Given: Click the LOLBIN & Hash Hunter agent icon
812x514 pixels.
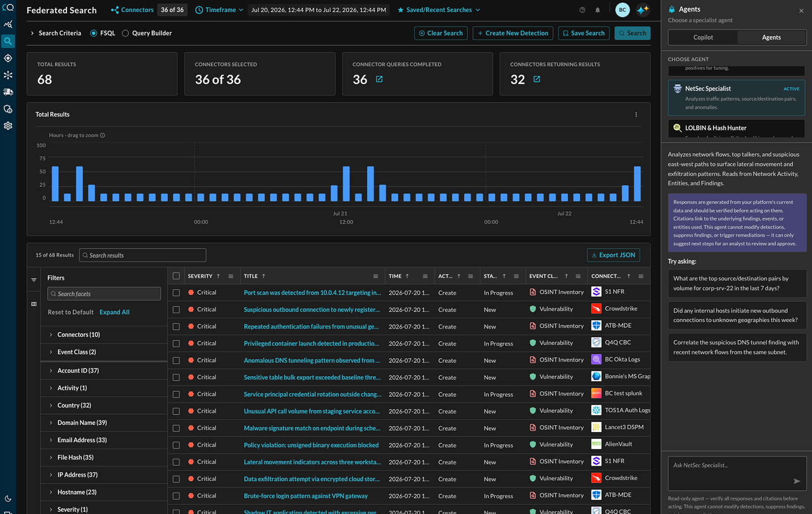Looking at the screenshot, I should pyautogui.click(x=678, y=128).
